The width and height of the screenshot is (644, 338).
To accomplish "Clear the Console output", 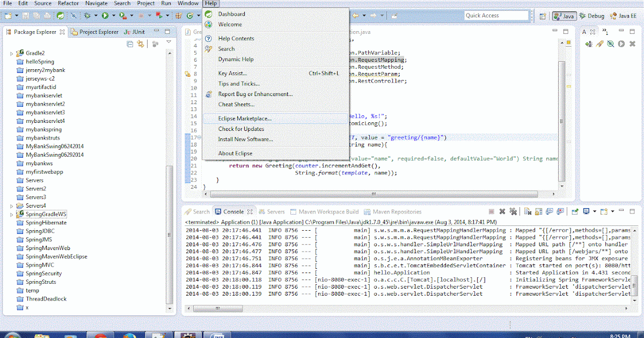I will click(527, 211).
